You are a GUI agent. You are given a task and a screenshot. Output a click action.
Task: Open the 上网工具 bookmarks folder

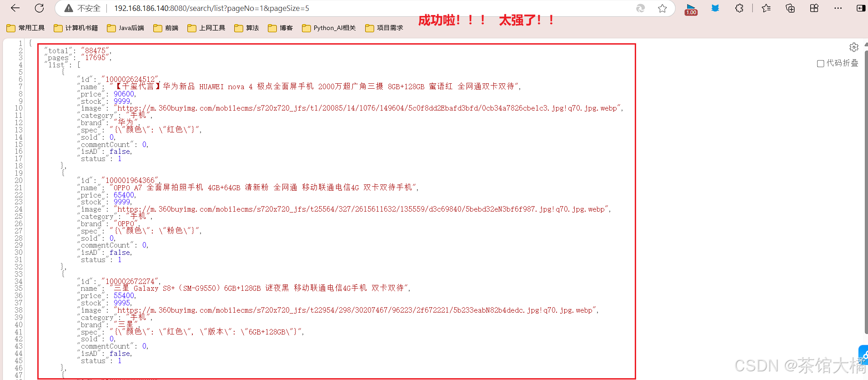tap(206, 28)
